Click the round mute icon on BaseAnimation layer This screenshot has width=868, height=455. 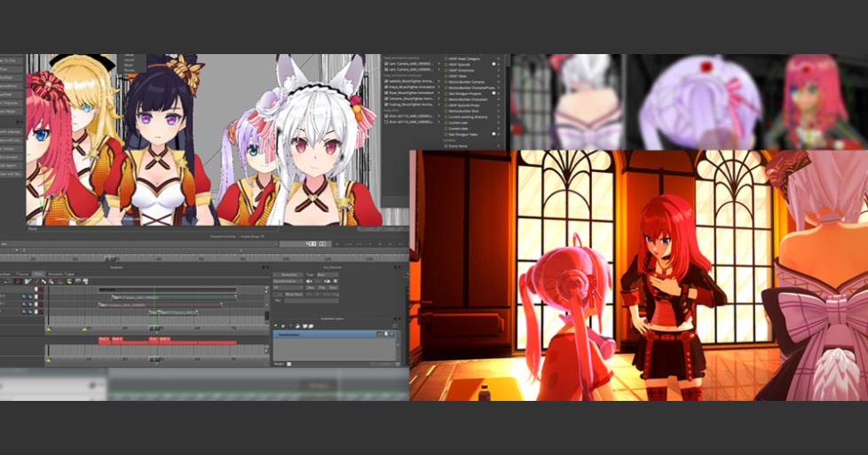point(391,334)
